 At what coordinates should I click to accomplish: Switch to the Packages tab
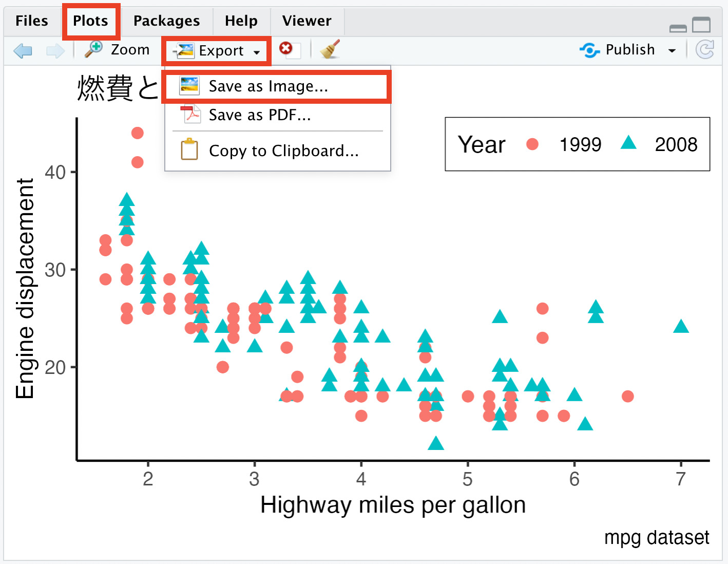pyautogui.click(x=166, y=21)
